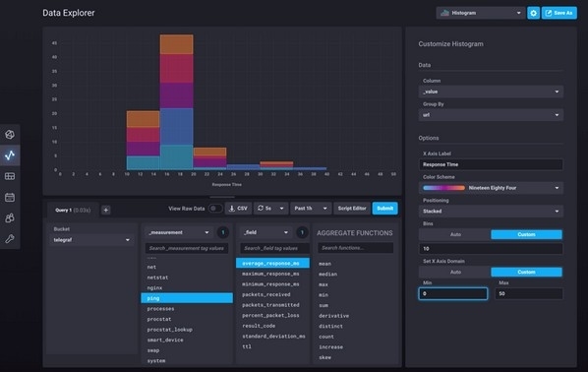Open the Organizations icon in sidebar
Viewport: 588px width, 372px height.
[x=10, y=218]
